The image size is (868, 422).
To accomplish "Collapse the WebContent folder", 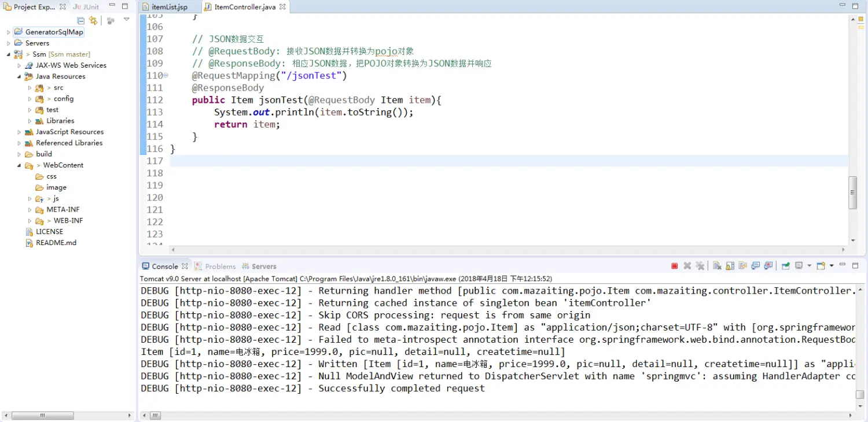I will pos(19,165).
